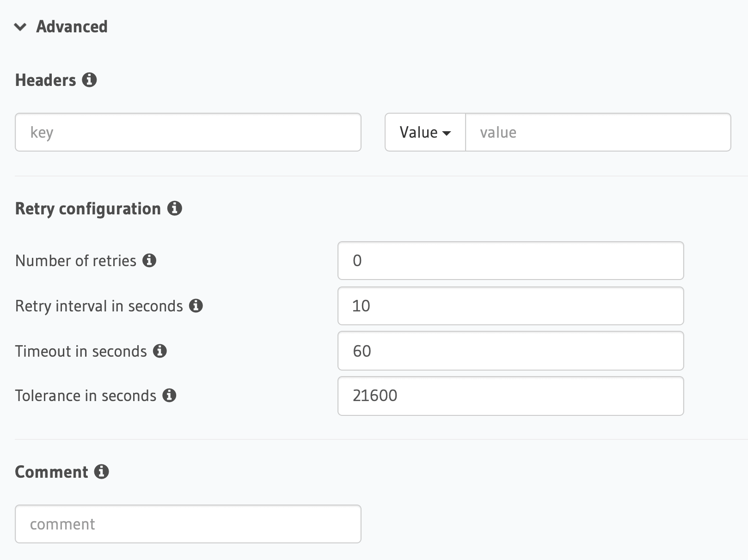Viewport: 748px width, 560px height.
Task: Click the Advanced section heading
Action: tap(72, 27)
